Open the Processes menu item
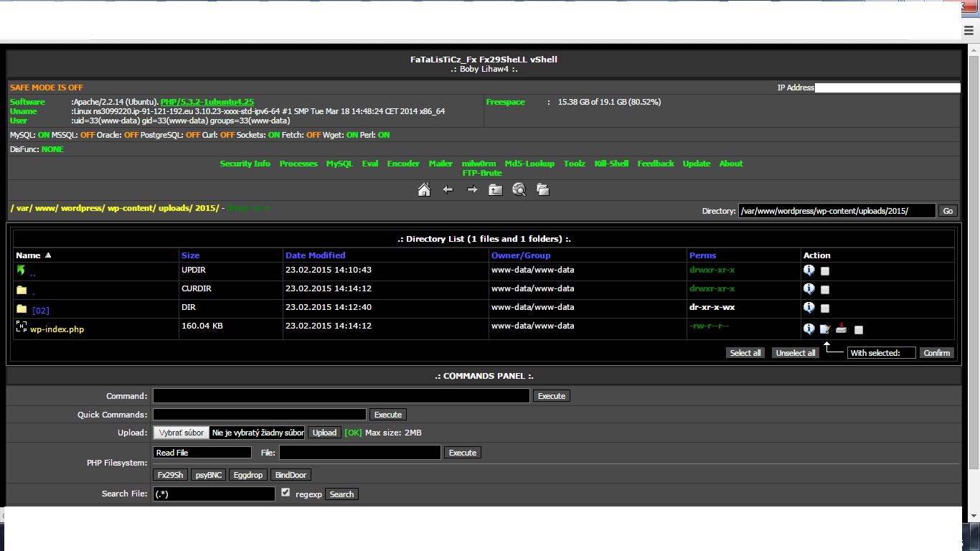 (x=298, y=164)
